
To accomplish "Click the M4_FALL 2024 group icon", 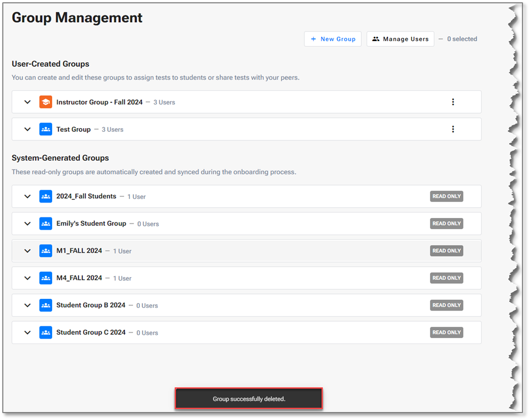I will pos(46,278).
